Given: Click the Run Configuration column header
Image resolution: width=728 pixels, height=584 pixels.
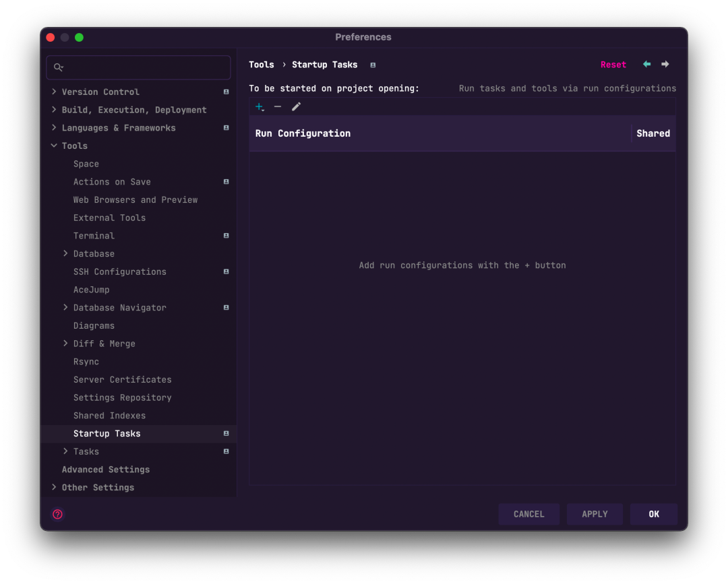Looking at the screenshot, I should pos(440,133).
